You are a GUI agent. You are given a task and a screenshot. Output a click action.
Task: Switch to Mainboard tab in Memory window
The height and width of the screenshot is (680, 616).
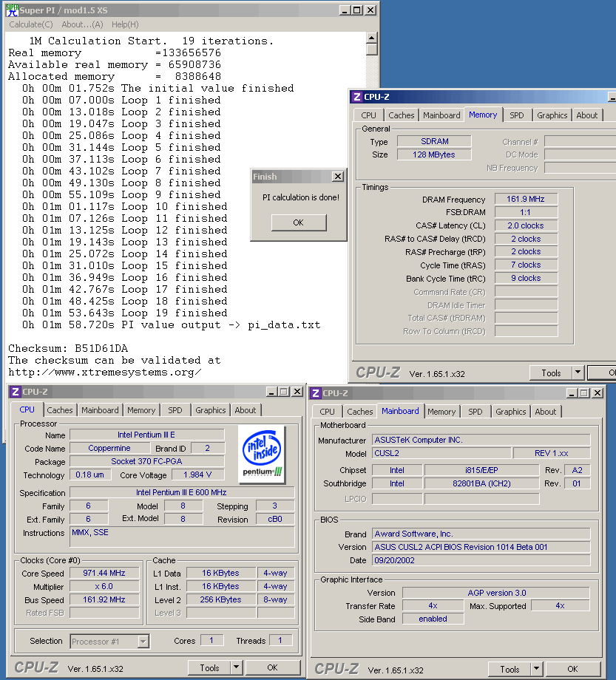[x=441, y=115]
